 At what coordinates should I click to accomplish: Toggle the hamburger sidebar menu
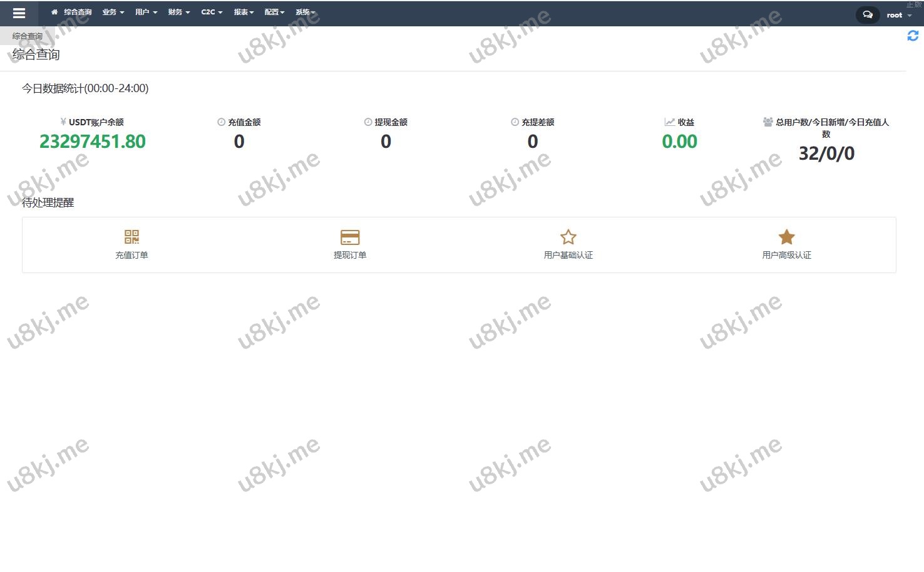(19, 13)
